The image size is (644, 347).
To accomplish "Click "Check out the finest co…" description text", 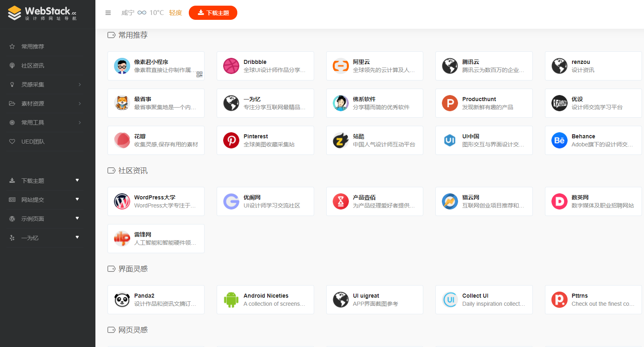I will [603, 304].
